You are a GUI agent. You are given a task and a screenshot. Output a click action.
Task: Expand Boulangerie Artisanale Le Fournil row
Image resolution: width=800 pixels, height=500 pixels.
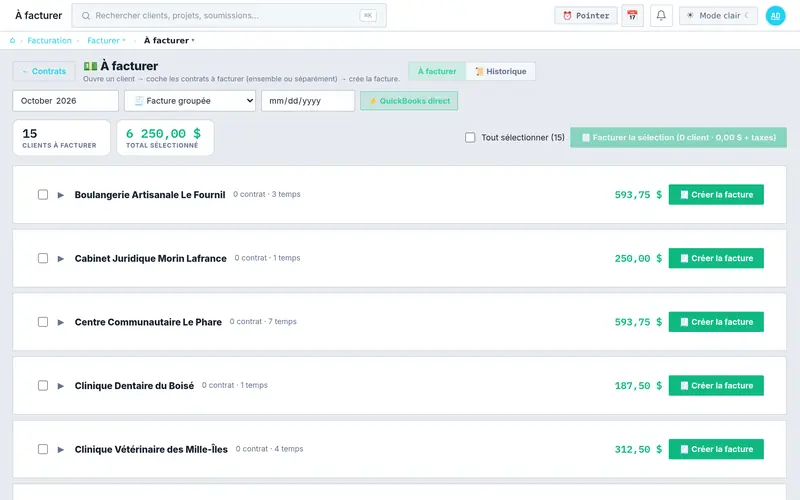tap(61, 195)
